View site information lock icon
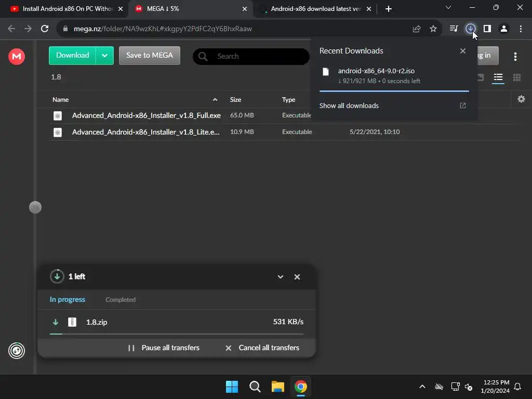The image size is (532, 399). 65,29
